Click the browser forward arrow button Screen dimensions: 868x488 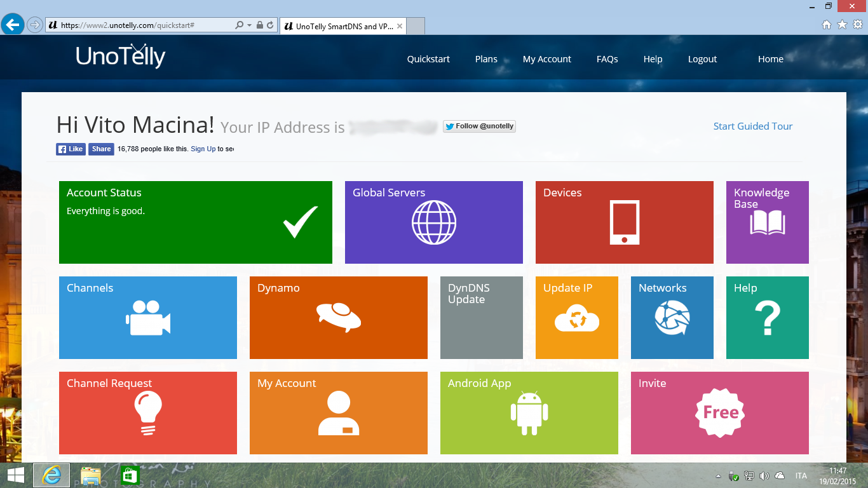coord(35,25)
